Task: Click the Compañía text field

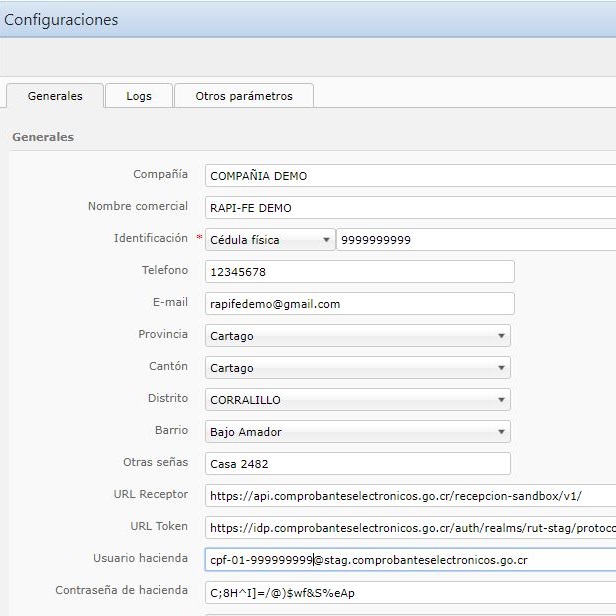Action: [410, 176]
